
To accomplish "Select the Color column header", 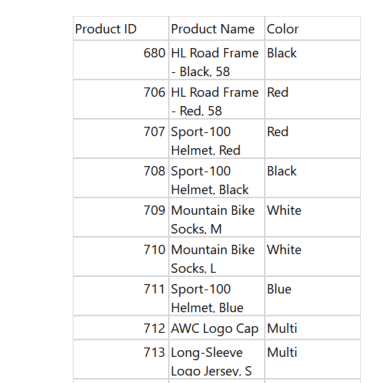I will tap(312, 29).
